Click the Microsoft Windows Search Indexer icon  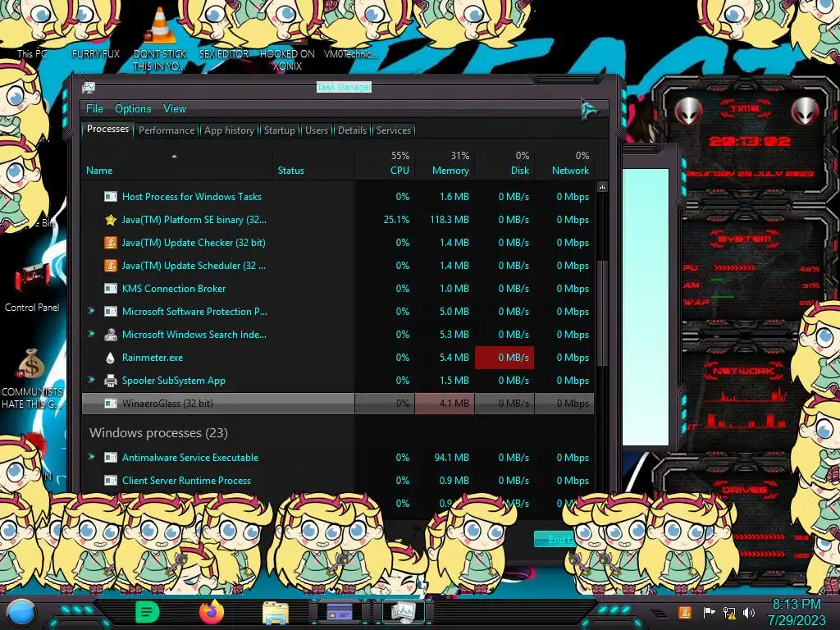point(111,335)
